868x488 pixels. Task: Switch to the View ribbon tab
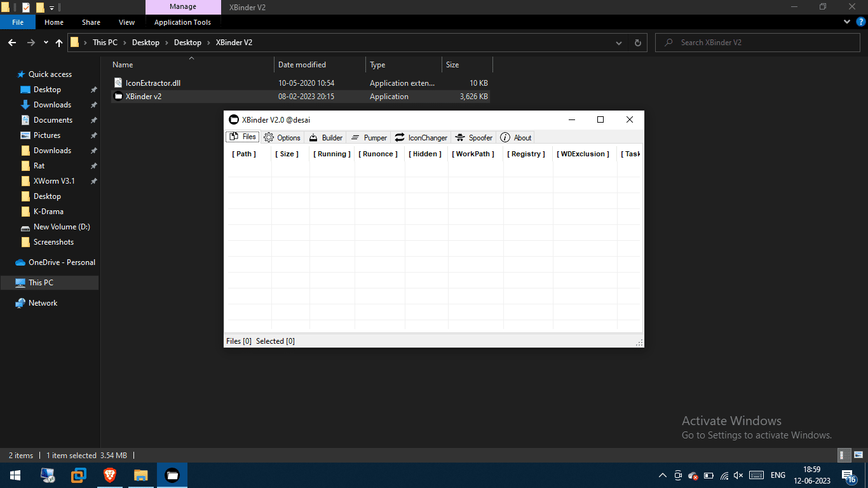[x=126, y=22]
